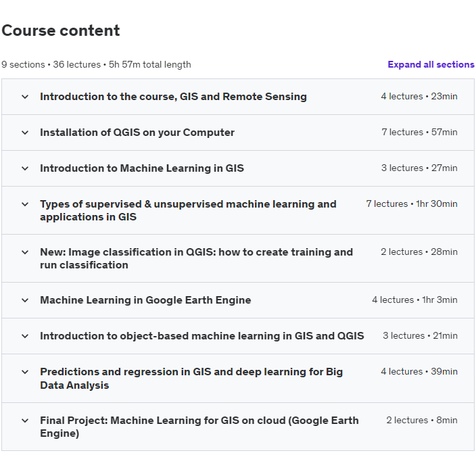
Task: Expand chevron for Installation of QGIS section
Action: point(25,133)
